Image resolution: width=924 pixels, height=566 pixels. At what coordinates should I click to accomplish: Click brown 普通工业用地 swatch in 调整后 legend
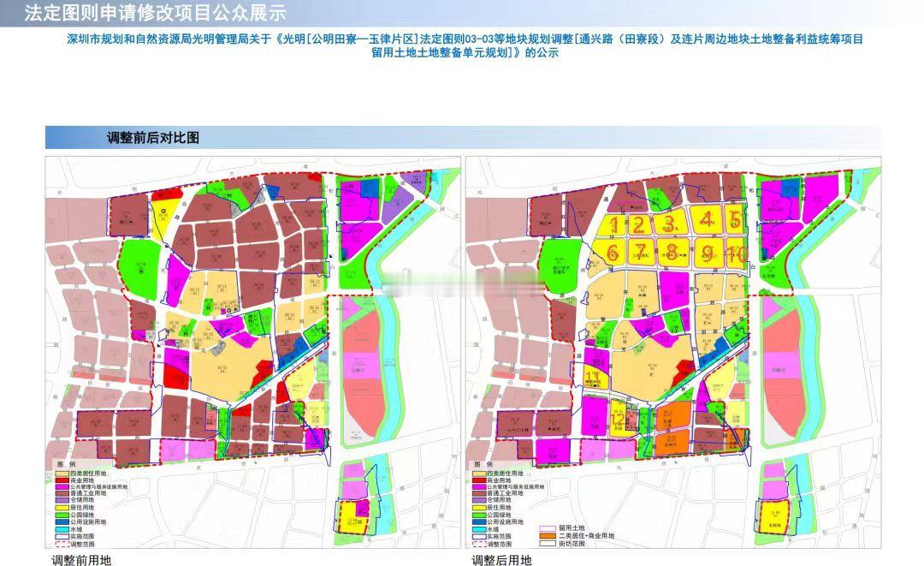[480, 493]
